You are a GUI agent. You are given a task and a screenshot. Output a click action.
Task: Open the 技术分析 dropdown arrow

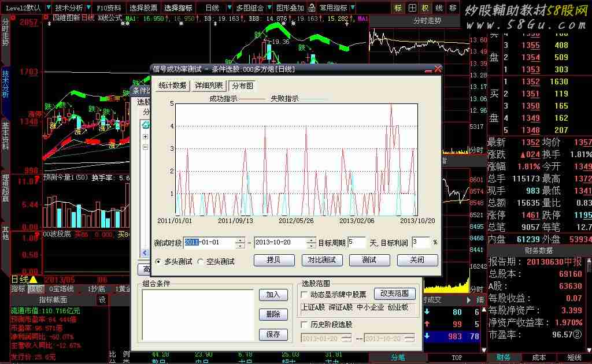coord(88,8)
